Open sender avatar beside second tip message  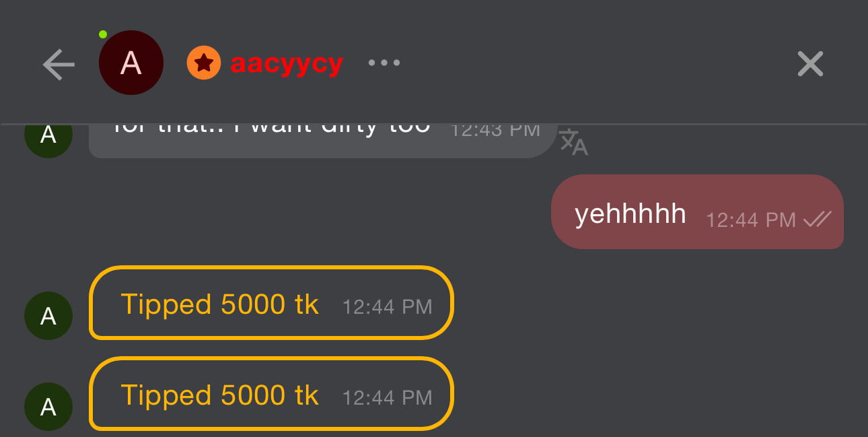[48, 407]
